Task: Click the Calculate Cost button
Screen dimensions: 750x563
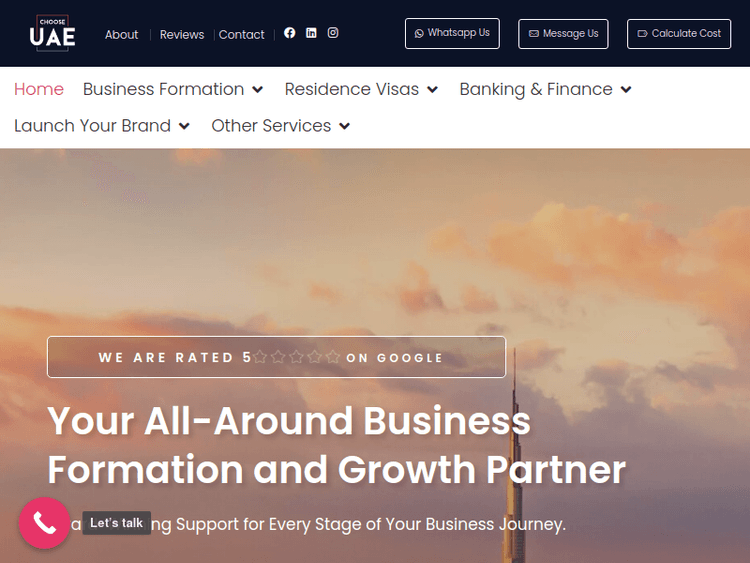Action: (679, 34)
